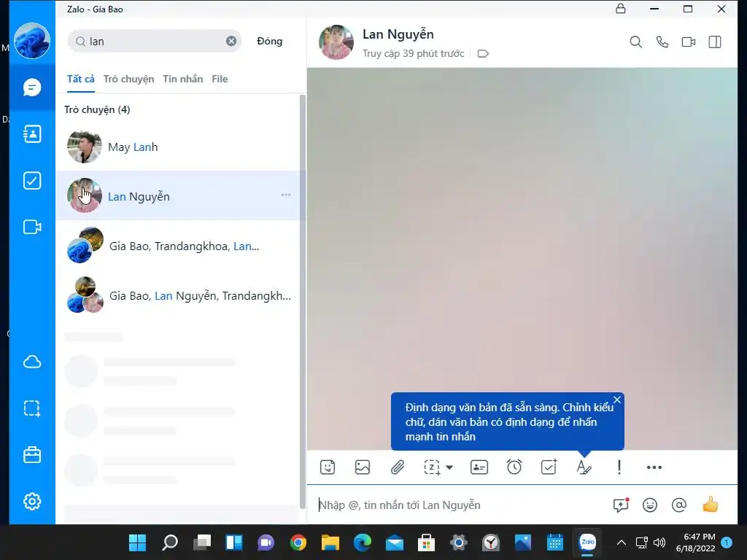Attach a file with the paperclip icon

pyautogui.click(x=398, y=467)
